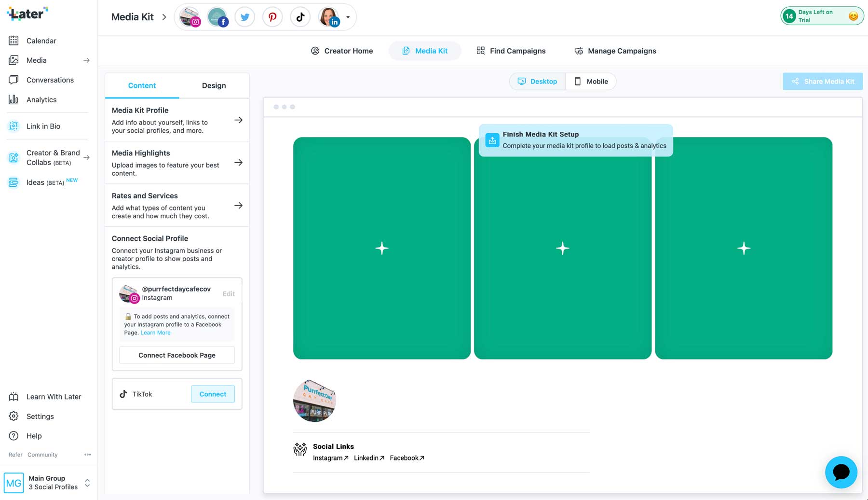Open Link in Bio
The height and width of the screenshot is (500, 868).
tap(43, 126)
